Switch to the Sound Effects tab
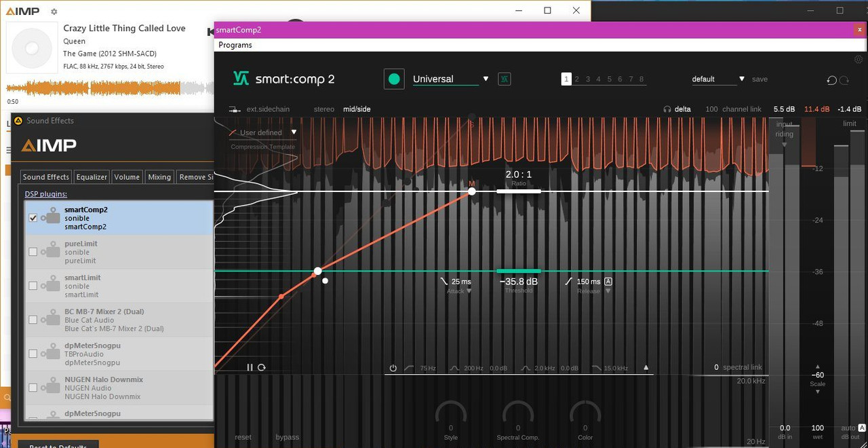 46,176
